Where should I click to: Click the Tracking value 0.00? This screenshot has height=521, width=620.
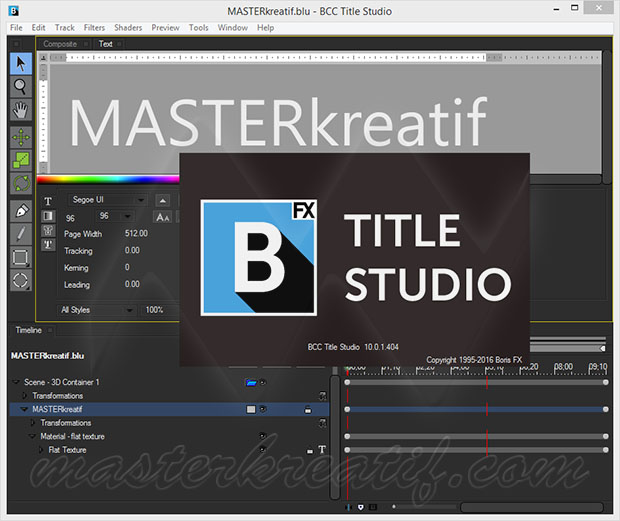132,251
